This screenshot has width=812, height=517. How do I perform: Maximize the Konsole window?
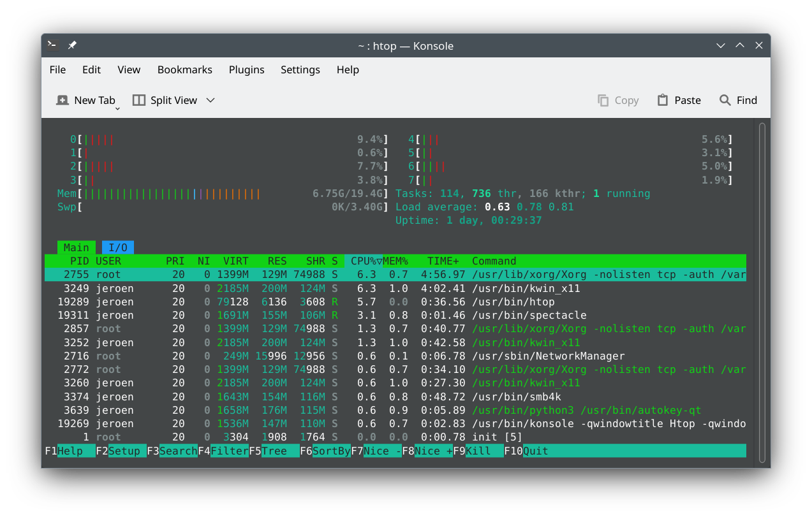point(740,45)
